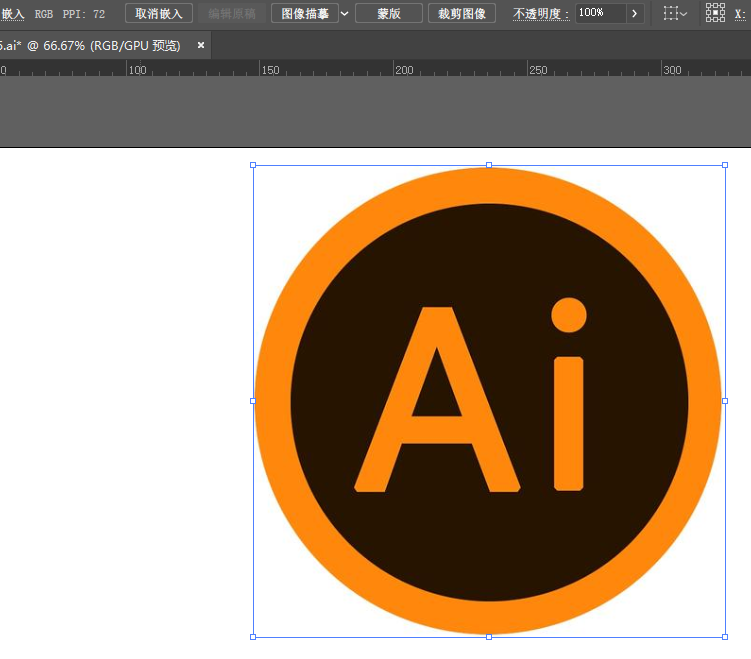Click the bottom-center selection handle
This screenshot has width=751, height=659.
[489, 637]
